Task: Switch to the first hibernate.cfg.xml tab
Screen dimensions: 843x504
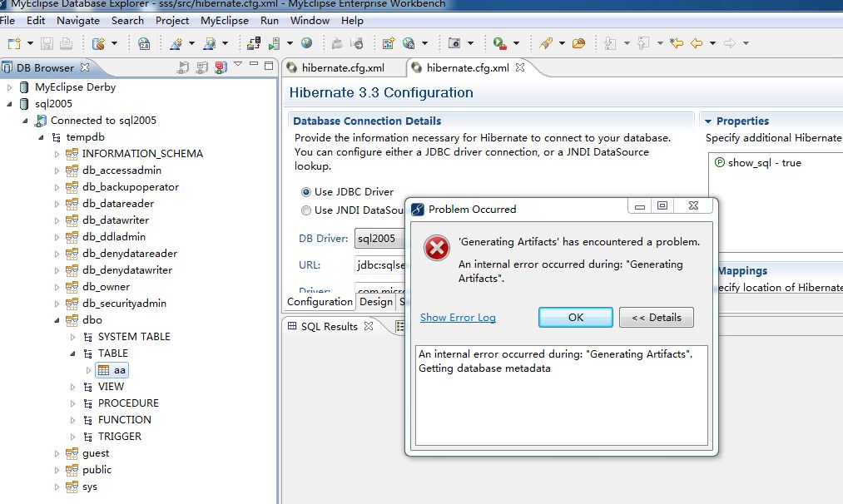Action: pyautogui.click(x=343, y=67)
